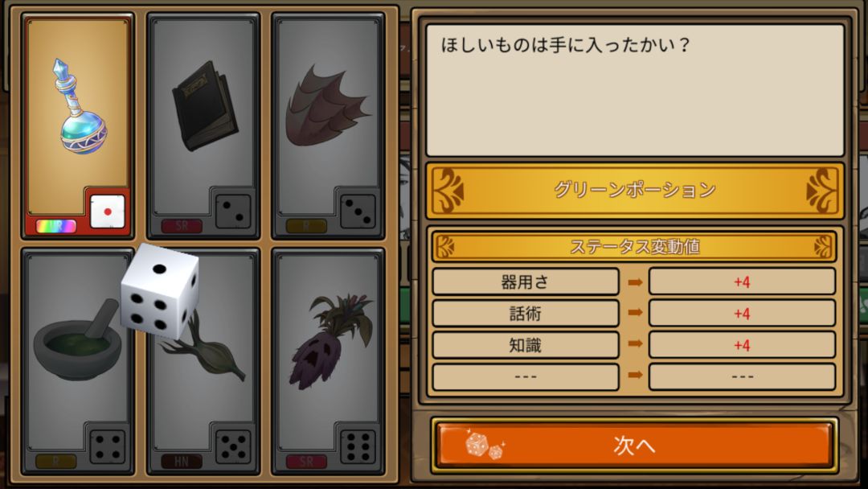Click the +4 value beside 知識
Image resolution: width=868 pixels, height=489 pixels.
click(x=742, y=346)
